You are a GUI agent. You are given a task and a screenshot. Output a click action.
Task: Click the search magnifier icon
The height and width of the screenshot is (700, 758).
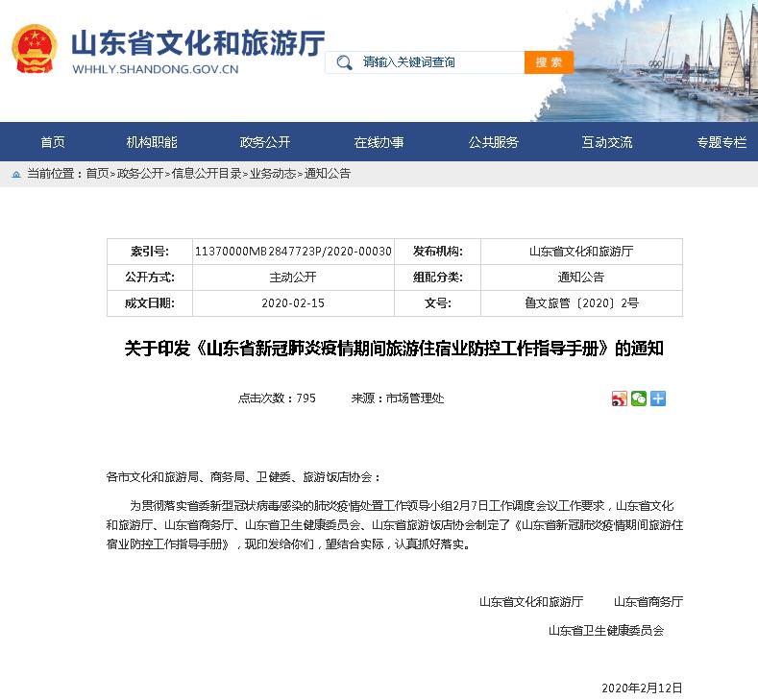344,62
